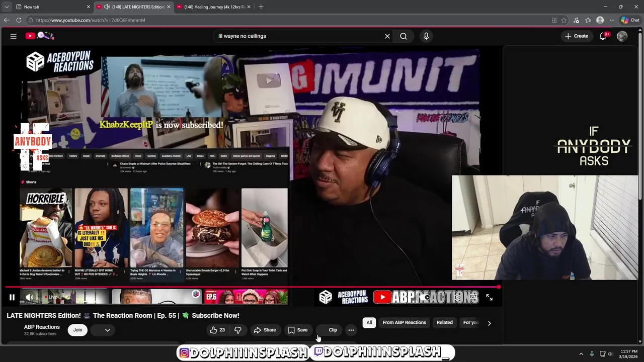
Task: Open the browser favorites list
Action: [588, 20]
